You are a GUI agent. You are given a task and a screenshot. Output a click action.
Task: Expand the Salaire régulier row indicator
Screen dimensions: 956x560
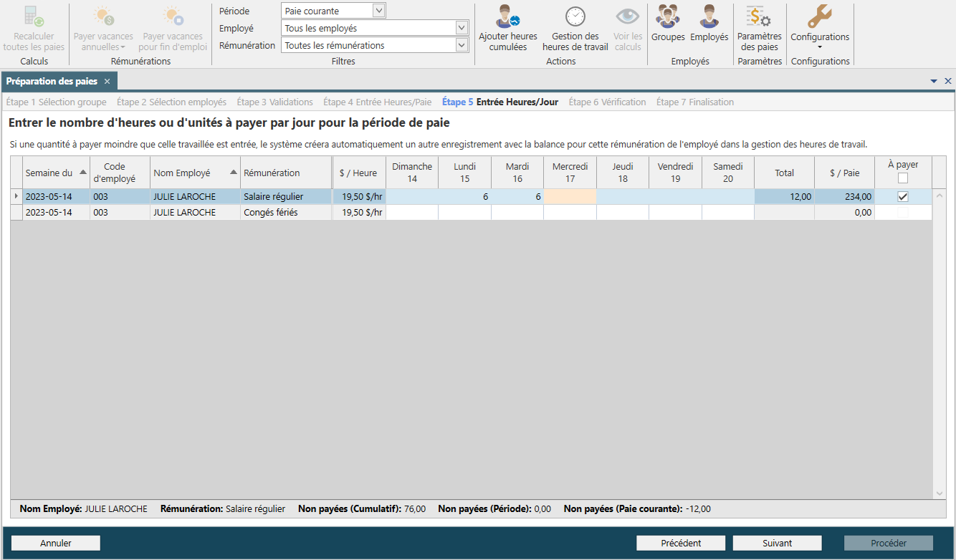16,196
